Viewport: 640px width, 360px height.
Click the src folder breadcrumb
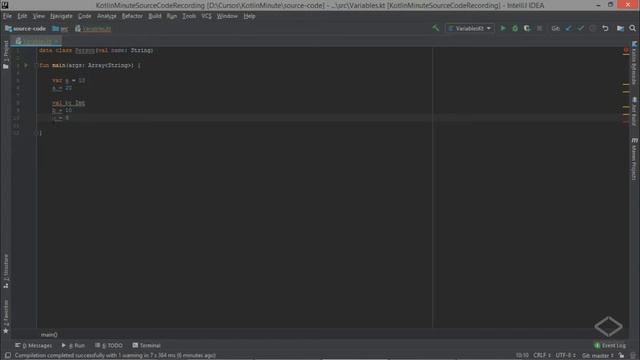(60, 29)
